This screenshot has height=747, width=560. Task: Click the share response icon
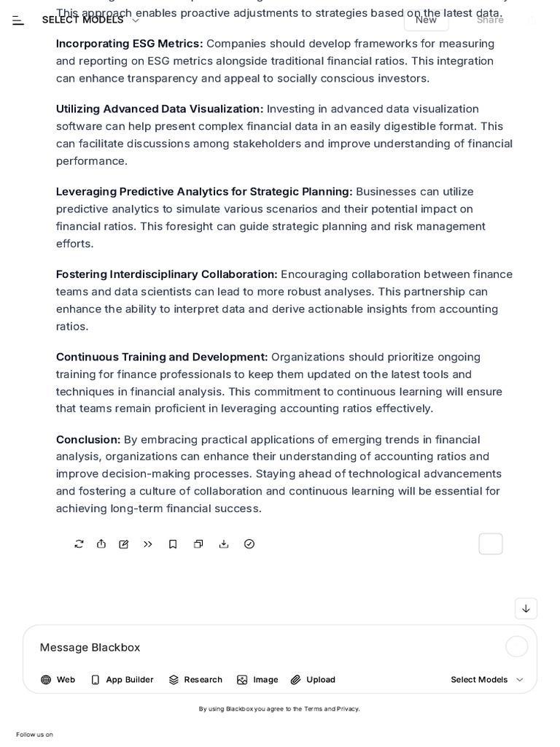point(101,544)
